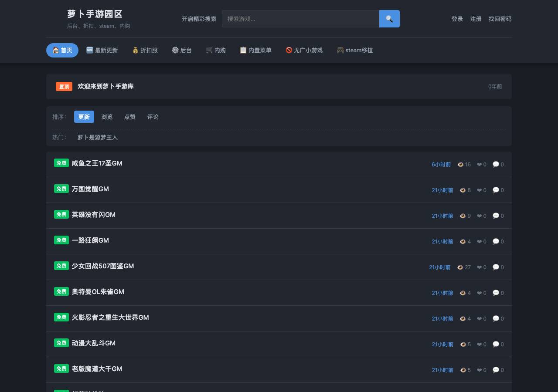Open the 找回密码 link
This screenshot has height=392, width=558.
[500, 19]
